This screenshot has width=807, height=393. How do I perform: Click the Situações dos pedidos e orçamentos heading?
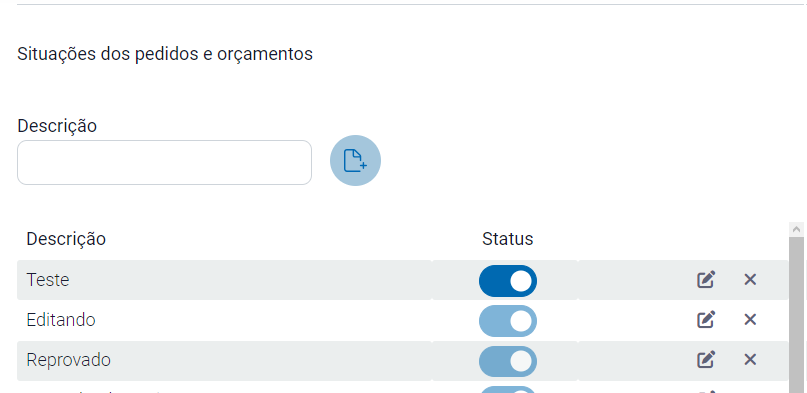click(165, 53)
